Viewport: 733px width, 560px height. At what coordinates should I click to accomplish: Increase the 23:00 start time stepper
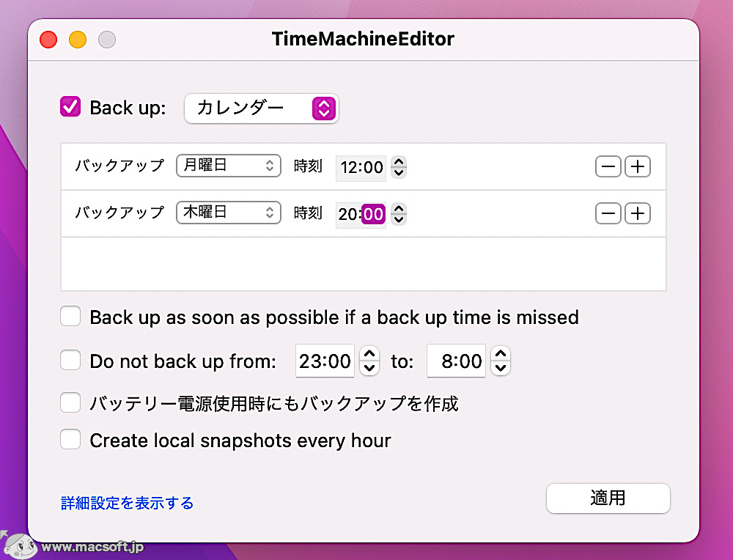pos(369,356)
